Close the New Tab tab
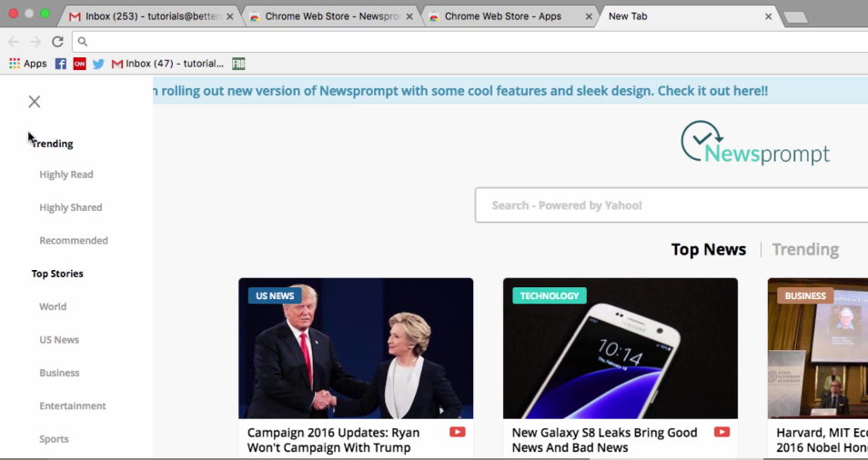The height and width of the screenshot is (460, 868). (768, 16)
